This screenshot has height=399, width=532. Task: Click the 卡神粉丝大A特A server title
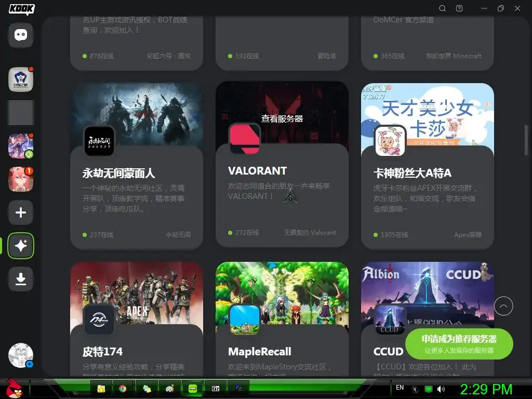tap(412, 174)
